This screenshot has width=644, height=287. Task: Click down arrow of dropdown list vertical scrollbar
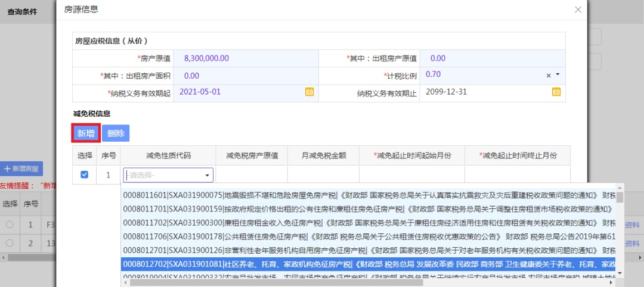620,273
